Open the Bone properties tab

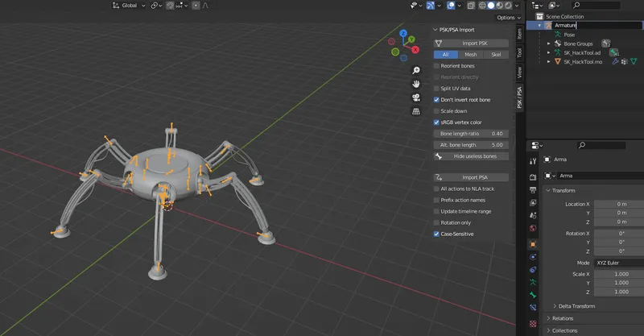pos(533,295)
